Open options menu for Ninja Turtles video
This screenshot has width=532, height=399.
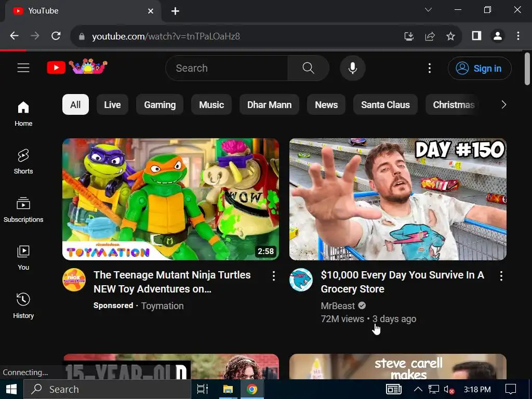point(273,276)
